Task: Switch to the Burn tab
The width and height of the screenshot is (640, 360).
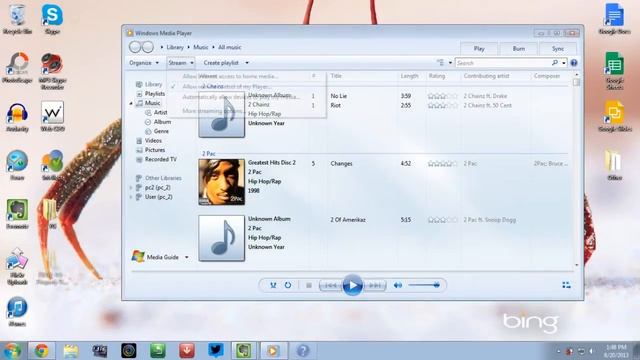Action: (x=518, y=49)
